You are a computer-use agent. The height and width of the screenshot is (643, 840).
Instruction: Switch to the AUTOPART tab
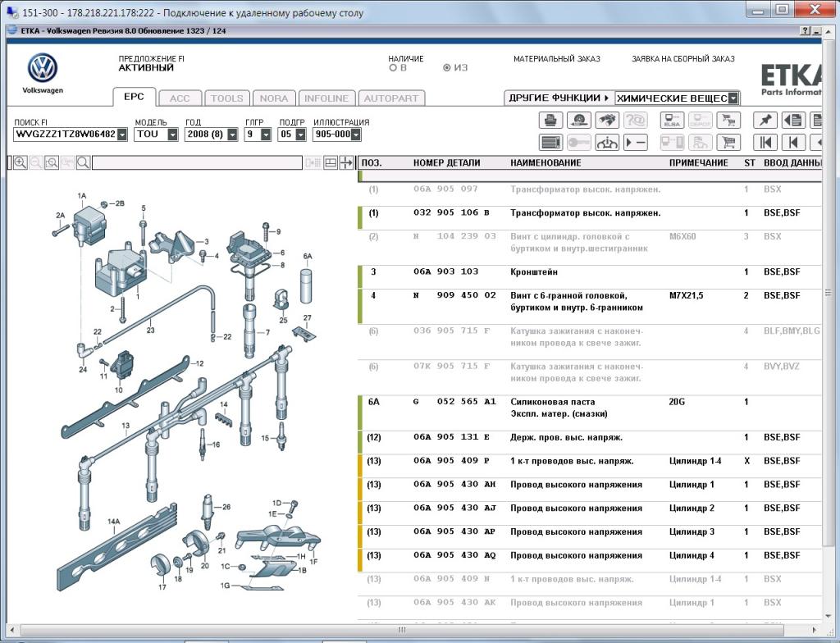pyautogui.click(x=391, y=98)
